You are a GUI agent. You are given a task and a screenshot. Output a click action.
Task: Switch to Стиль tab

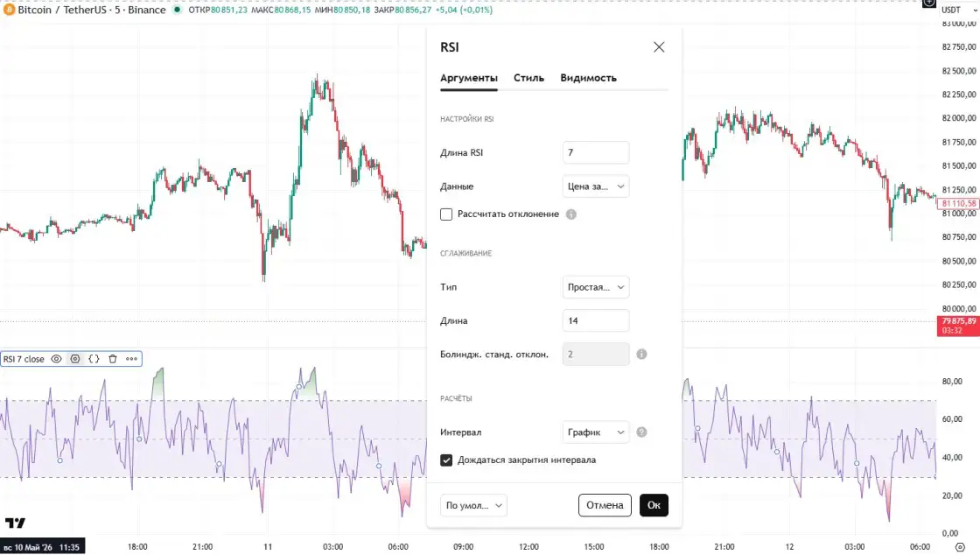point(528,78)
